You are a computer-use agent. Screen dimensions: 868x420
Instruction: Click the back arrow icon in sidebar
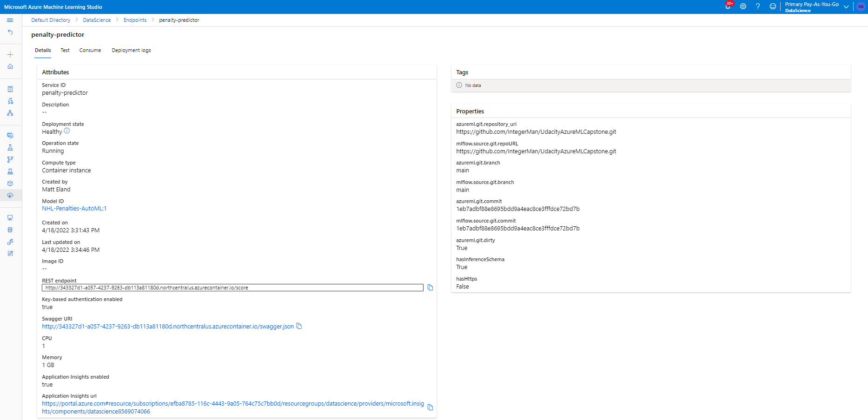(x=10, y=32)
